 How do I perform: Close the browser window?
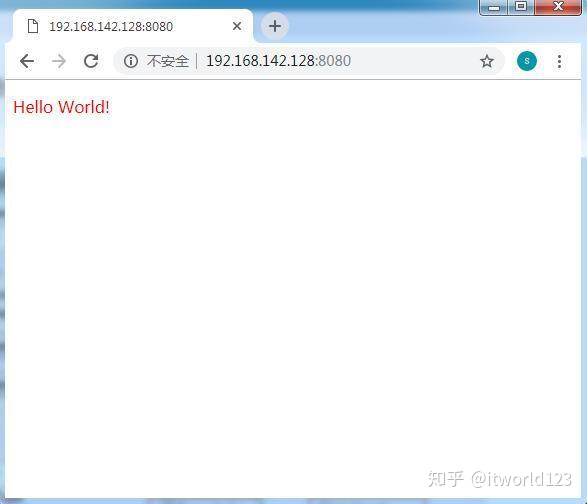[x=558, y=7]
